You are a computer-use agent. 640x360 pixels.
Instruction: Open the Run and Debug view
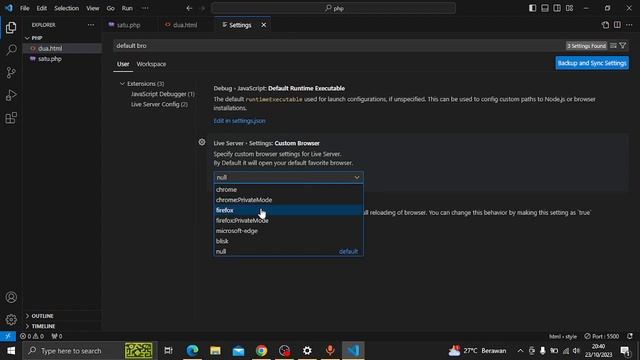[x=11, y=95]
